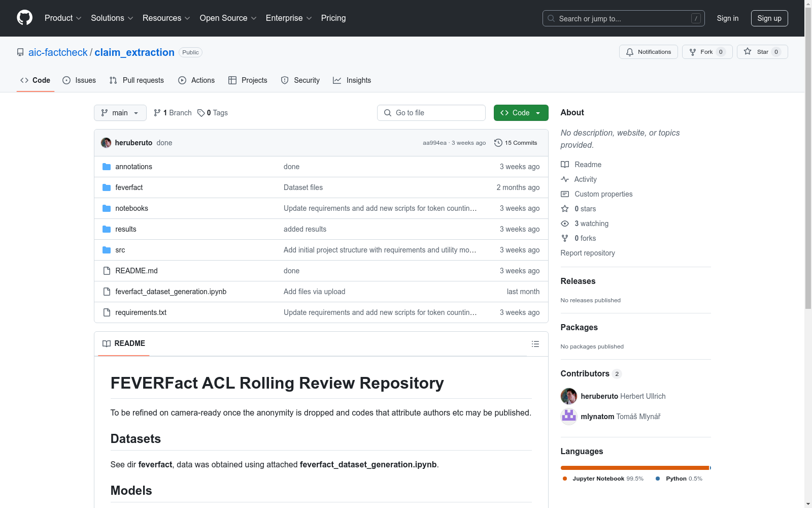Click the requirements.txt file icon

tap(107, 312)
